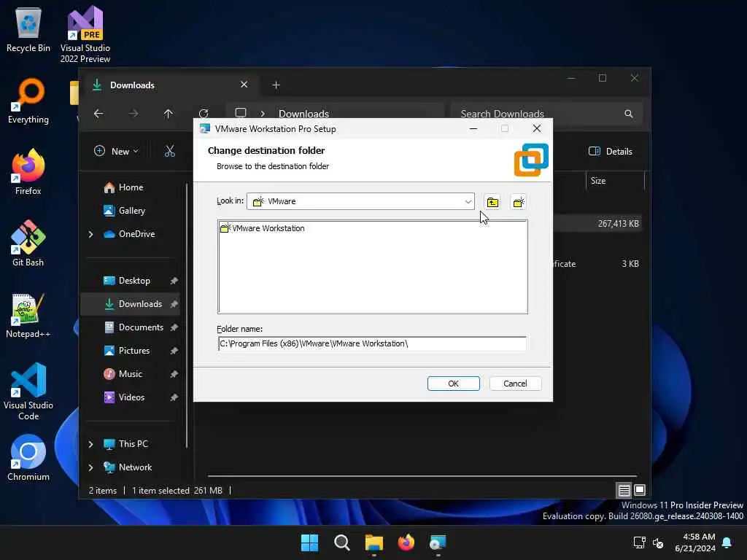The width and height of the screenshot is (747, 560).
Task: Click Downloads in the address bar breadcrumb
Action: click(x=303, y=114)
